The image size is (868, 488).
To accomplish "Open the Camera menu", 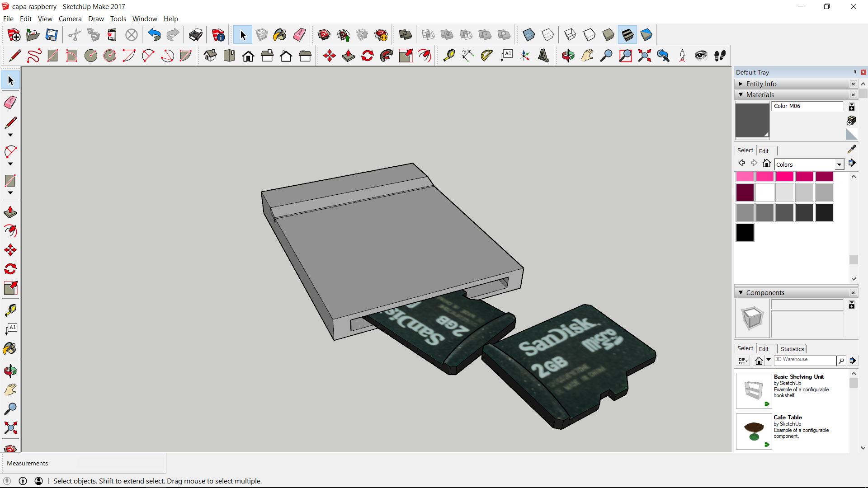I will [70, 19].
